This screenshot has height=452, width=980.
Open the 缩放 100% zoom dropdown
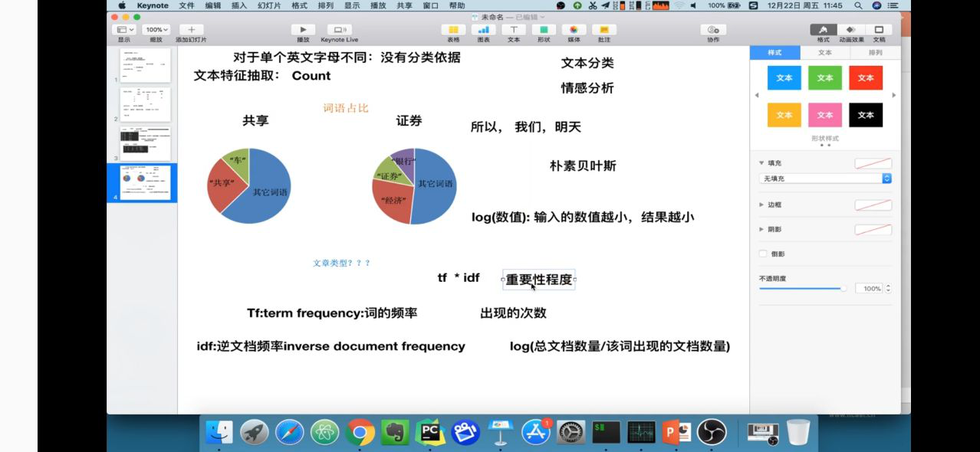click(x=156, y=28)
